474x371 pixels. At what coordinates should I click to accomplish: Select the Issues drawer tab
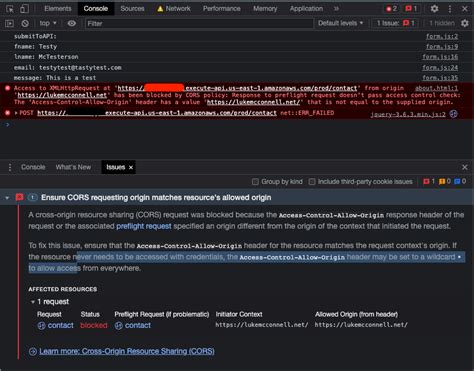(x=115, y=167)
